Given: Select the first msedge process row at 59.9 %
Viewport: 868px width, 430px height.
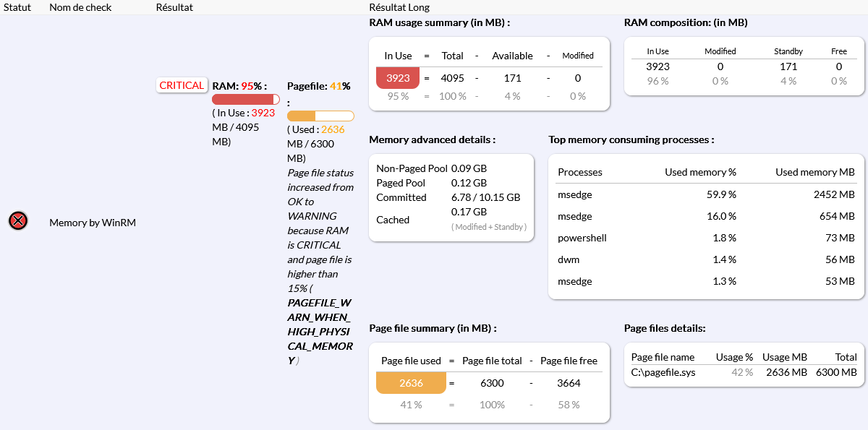Looking at the screenshot, I should click(x=705, y=194).
